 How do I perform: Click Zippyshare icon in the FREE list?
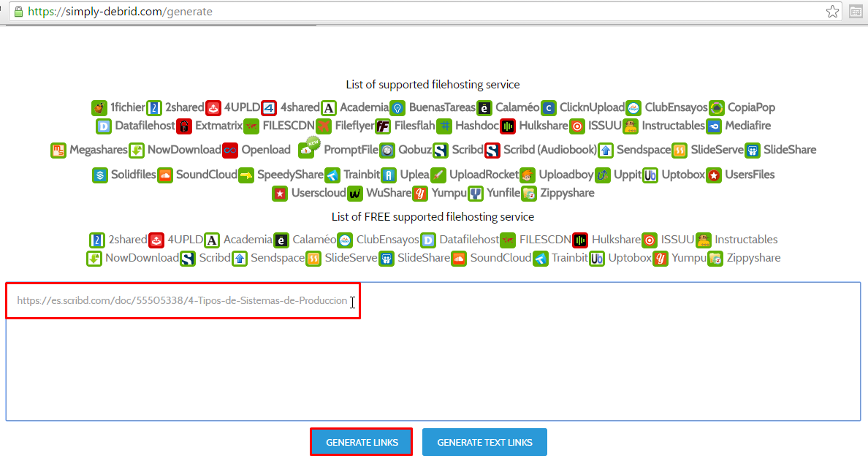click(716, 259)
